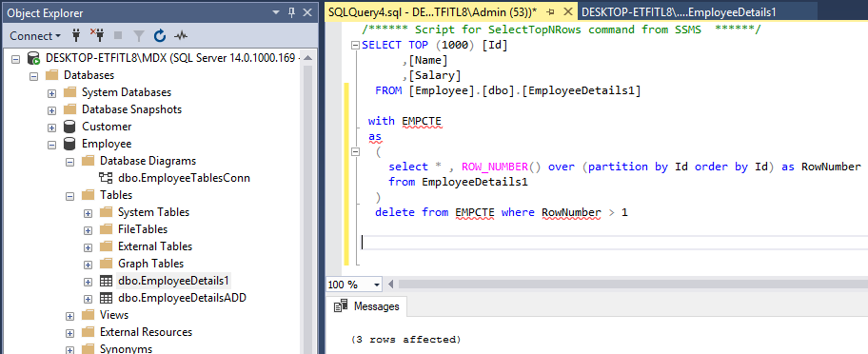Close the Object Explorer panel

(x=307, y=12)
